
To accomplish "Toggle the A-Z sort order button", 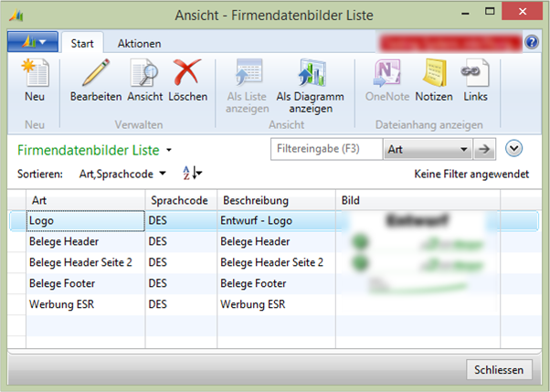I will [x=191, y=173].
